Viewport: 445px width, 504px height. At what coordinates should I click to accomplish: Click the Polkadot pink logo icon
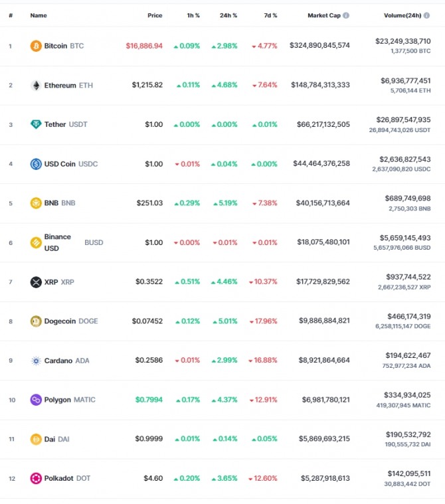coord(36,478)
